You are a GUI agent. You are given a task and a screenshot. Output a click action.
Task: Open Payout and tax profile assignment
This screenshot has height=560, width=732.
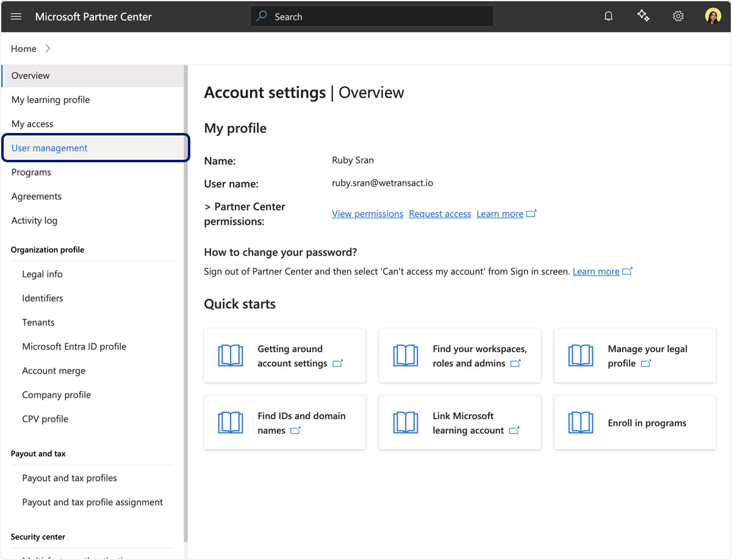pyautogui.click(x=93, y=502)
